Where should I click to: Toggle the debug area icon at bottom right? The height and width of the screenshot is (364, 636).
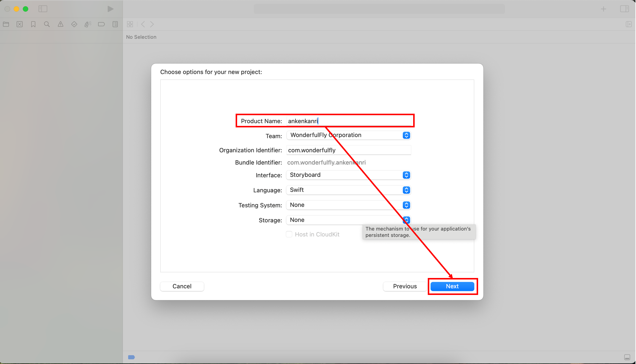(x=627, y=357)
